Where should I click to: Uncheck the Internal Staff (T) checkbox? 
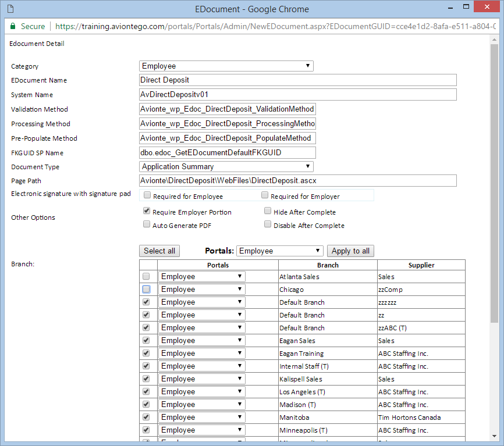pos(146,366)
